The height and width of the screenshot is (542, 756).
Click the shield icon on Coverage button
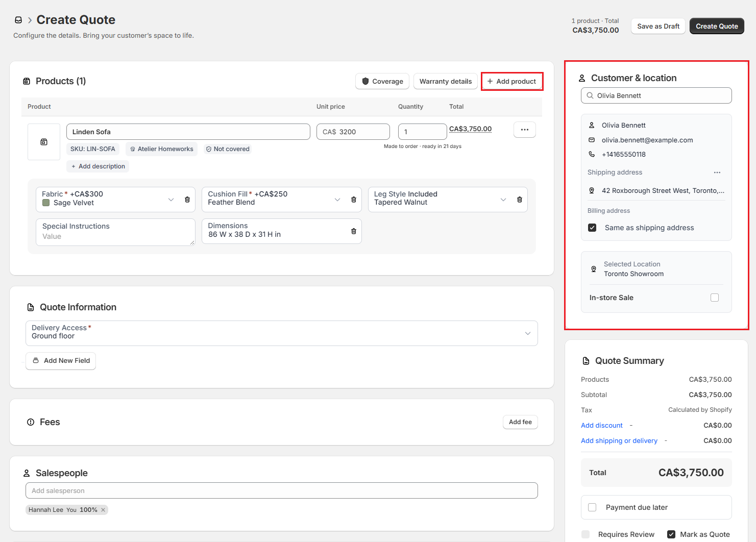click(365, 81)
